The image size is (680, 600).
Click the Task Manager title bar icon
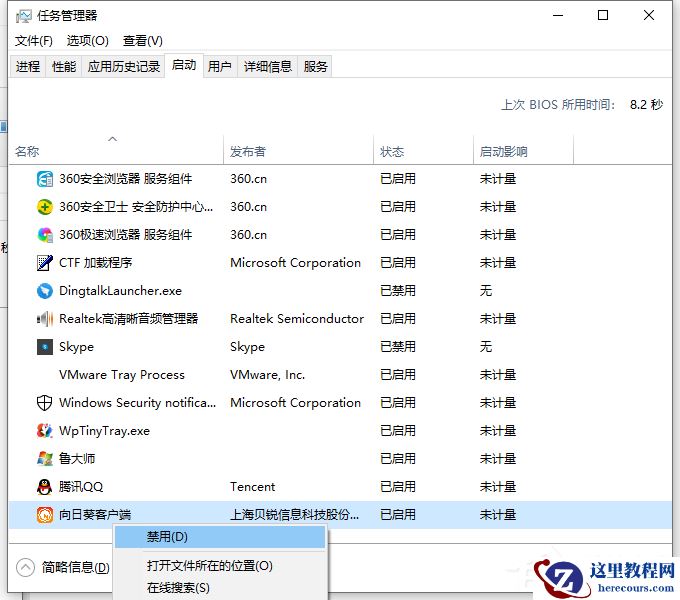click(x=23, y=16)
